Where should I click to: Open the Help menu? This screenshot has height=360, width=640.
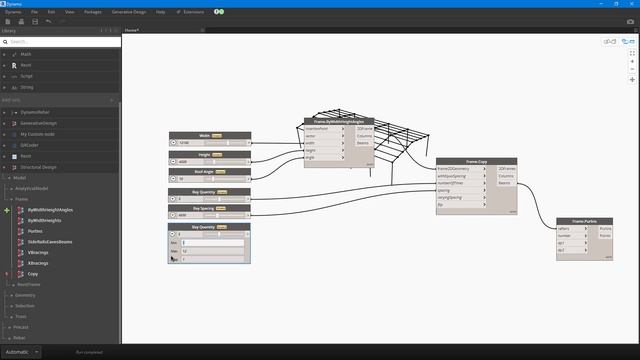160,12
